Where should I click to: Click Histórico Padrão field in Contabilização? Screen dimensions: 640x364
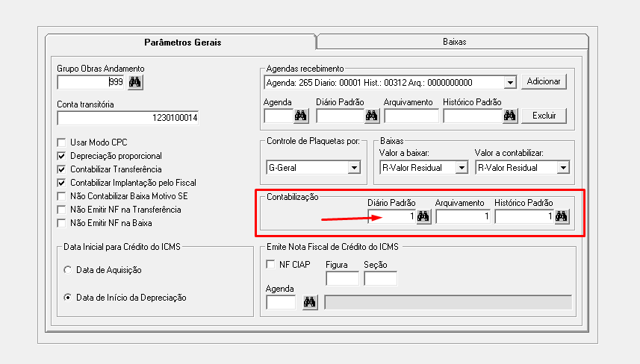[524, 216]
